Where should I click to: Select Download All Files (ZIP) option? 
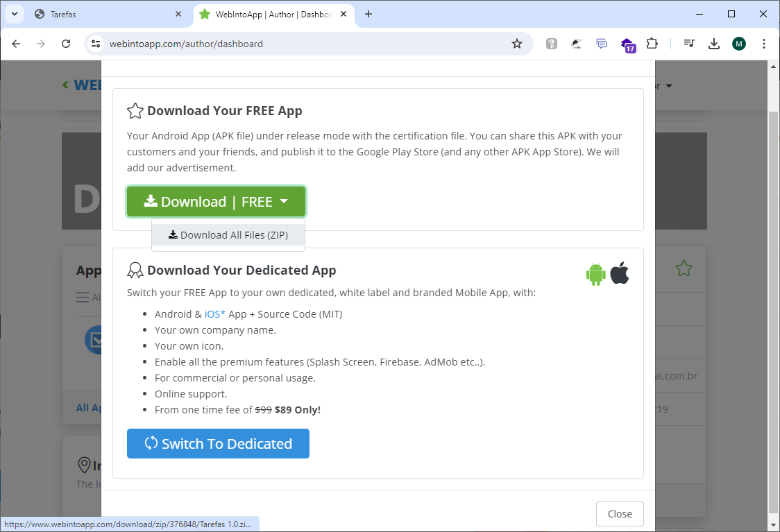228,235
